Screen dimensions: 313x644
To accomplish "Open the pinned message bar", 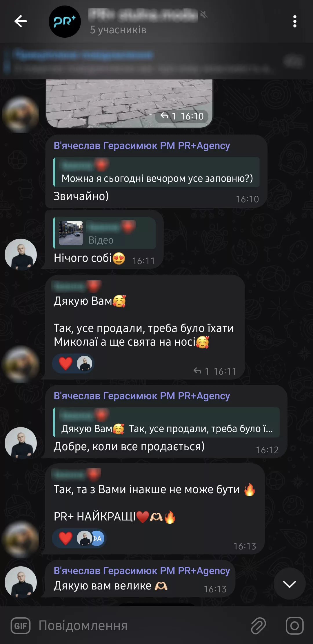I will [156, 61].
